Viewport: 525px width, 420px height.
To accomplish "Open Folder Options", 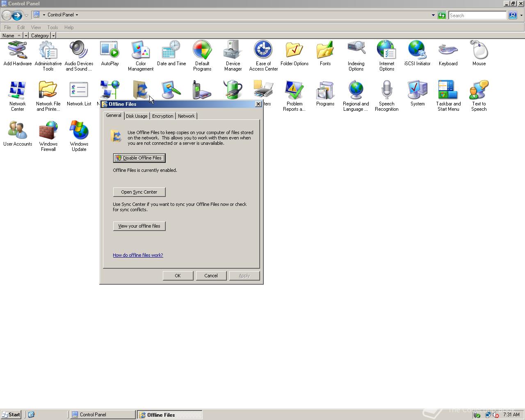I will pyautogui.click(x=294, y=54).
